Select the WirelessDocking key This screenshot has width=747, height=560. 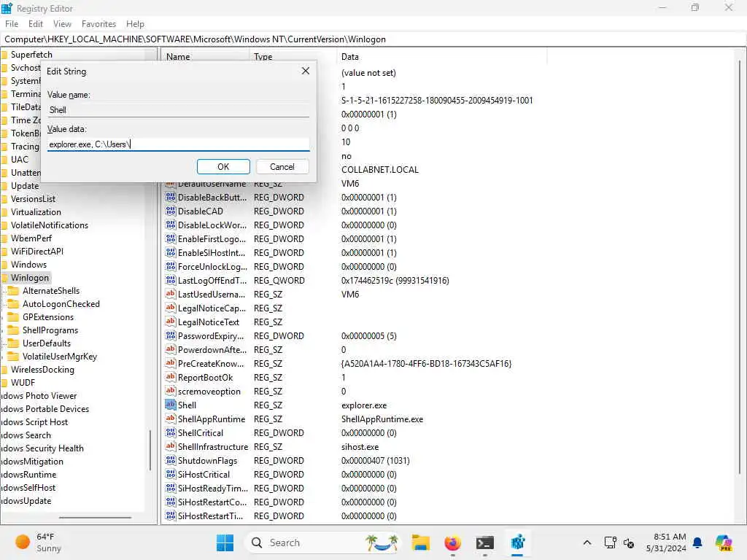pyautogui.click(x=42, y=370)
